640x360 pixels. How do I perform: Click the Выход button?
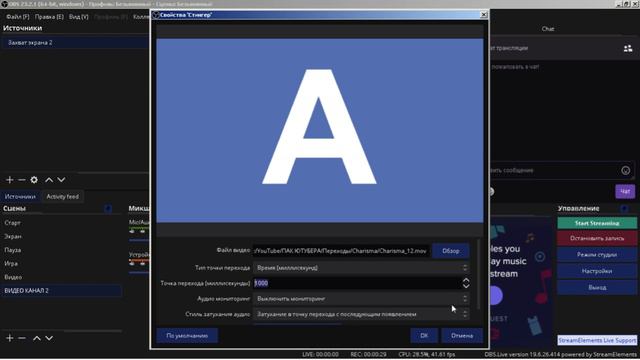pos(597,287)
